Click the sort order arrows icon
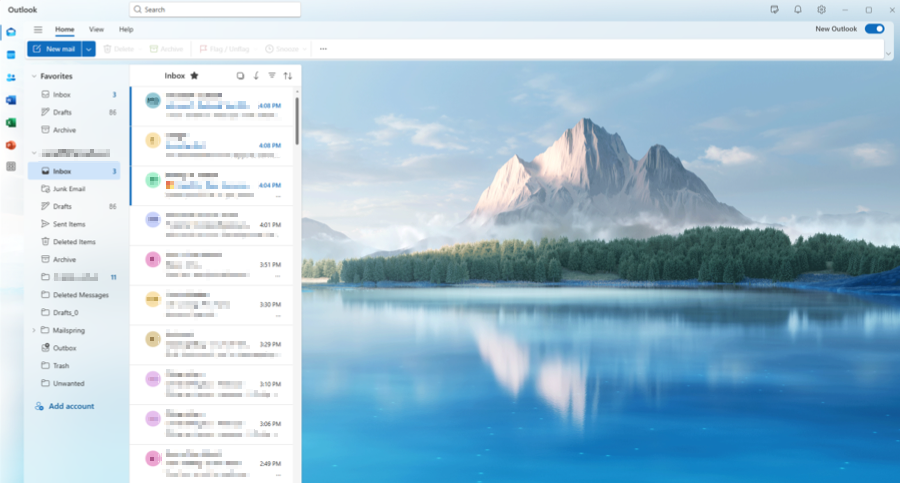Viewport: 900px width, 483px height. [x=288, y=75]
